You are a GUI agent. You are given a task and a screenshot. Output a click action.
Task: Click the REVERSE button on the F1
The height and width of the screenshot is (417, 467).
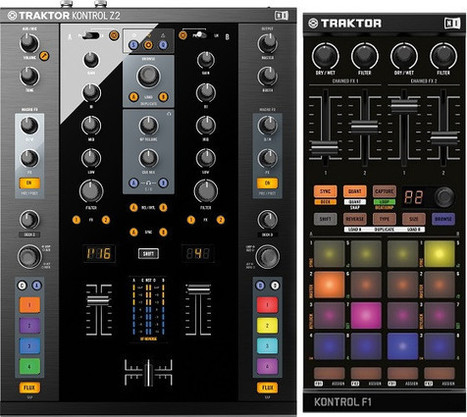(355, 219)
